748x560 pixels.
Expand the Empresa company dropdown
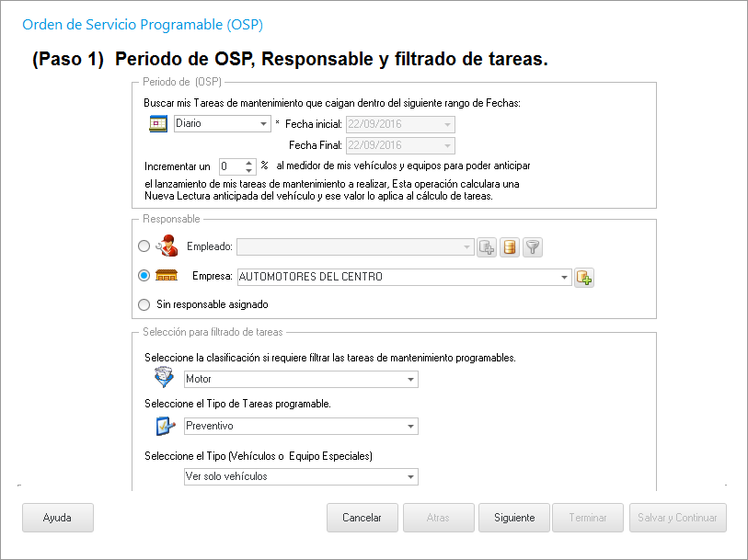[x=564, y=276]
